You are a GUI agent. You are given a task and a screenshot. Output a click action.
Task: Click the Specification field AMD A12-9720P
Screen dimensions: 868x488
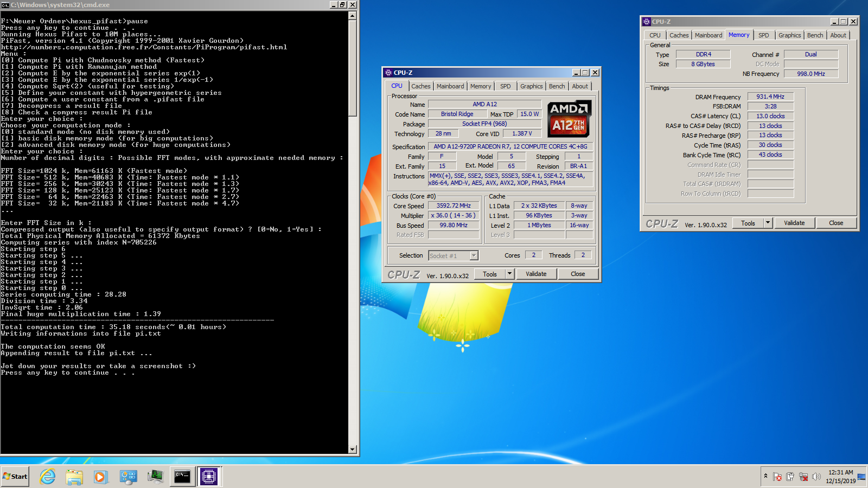pyautogui.click(x=510, y=146)
